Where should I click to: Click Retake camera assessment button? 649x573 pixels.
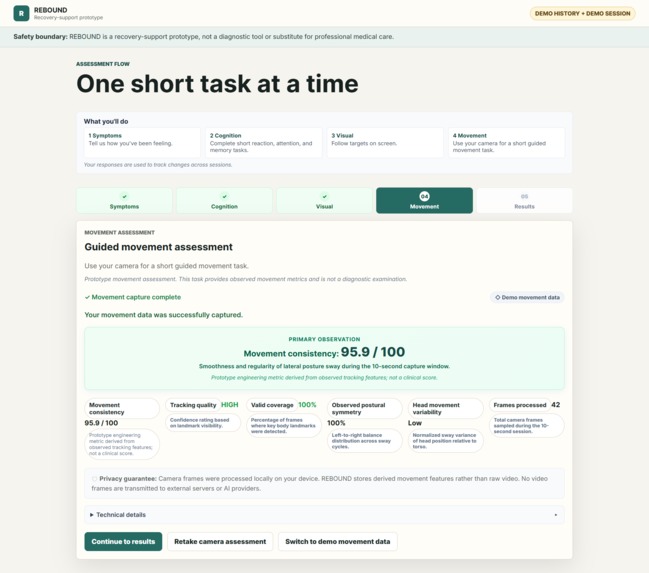220,542
